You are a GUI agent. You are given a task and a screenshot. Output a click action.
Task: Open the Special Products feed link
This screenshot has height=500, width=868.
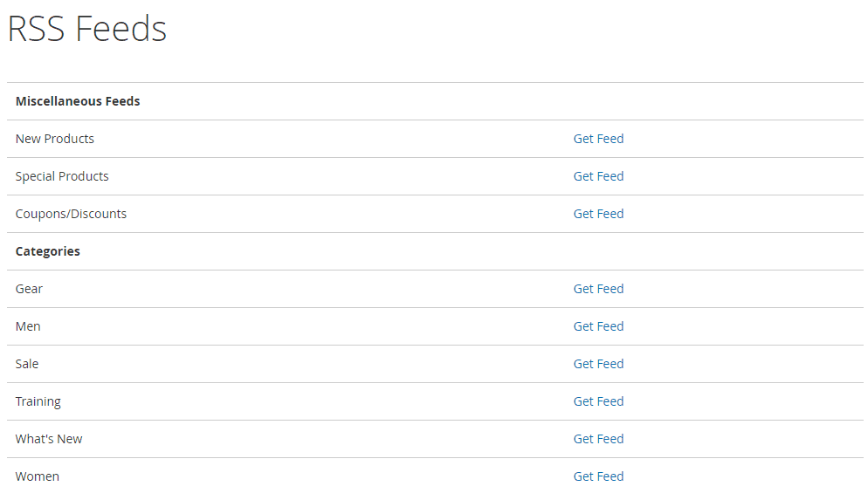[598, 176]
